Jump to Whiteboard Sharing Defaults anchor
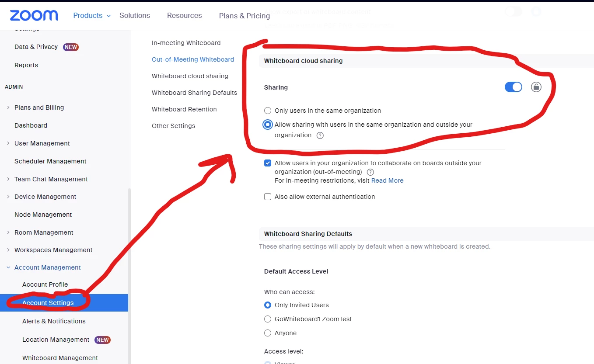Image resolution: width=594 pixels, height=364 pixels. (x=195, y=93)
